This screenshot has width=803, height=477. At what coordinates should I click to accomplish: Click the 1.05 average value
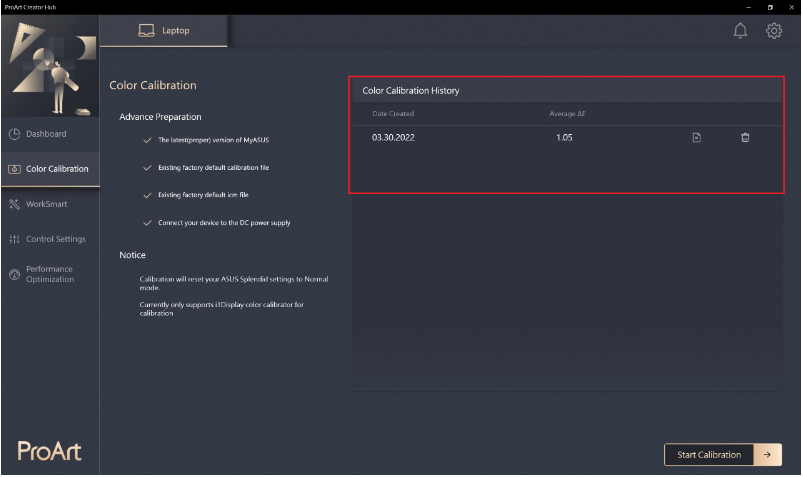point(564,137)
